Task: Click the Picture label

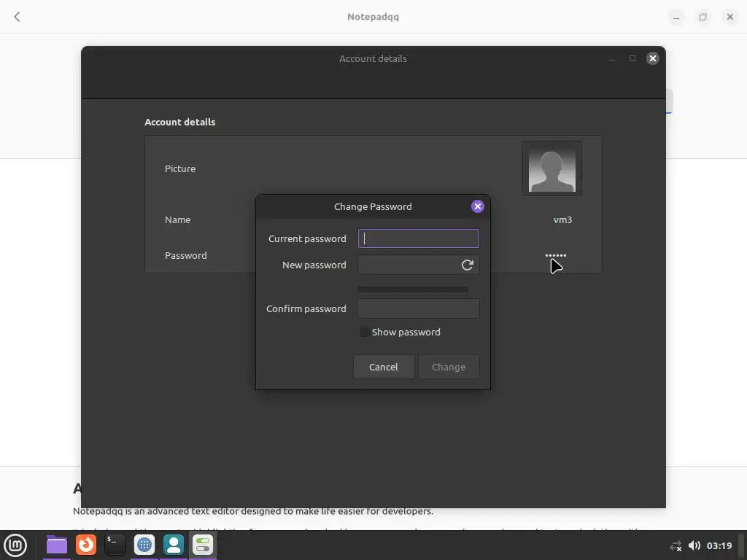Action: pos(180,168)
